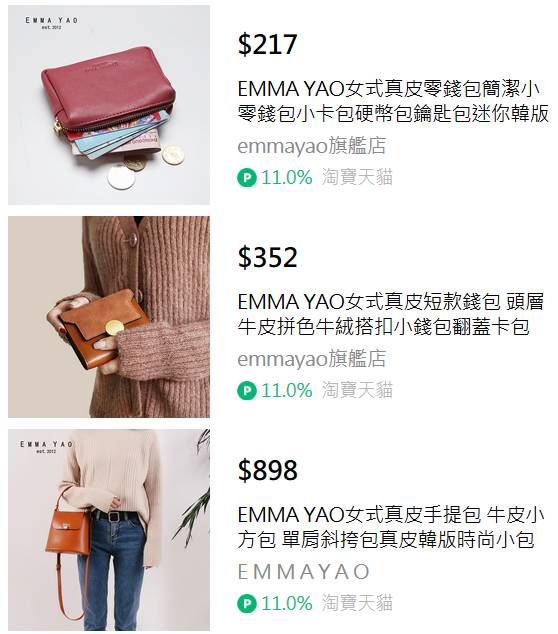Viewport: 558px width, 634px height.
Task: Visit emmayao旗艦店 store under $352 item
Action: (312, 359)
